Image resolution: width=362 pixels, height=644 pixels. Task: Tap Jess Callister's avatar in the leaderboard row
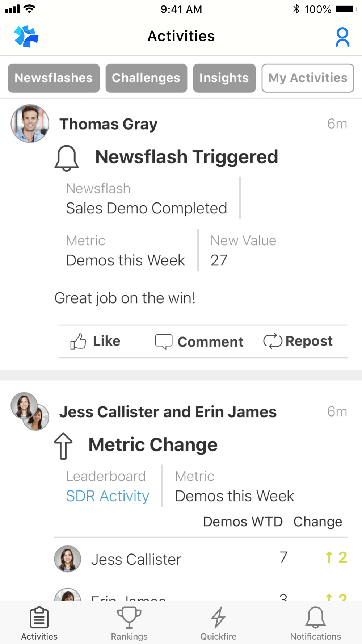(67, 559)
